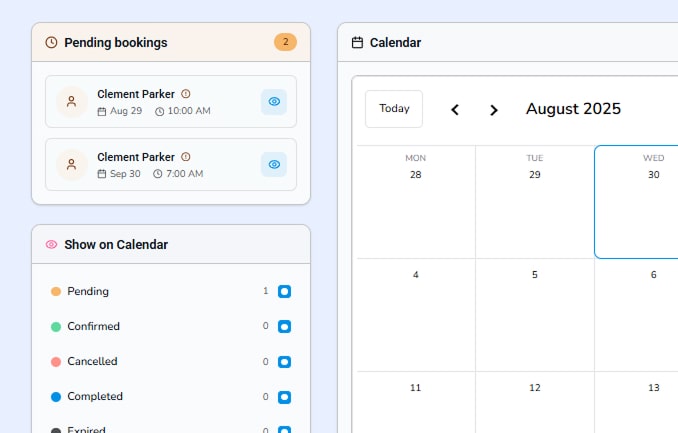The height and width of the screenshot is (433, 678).
Task: Go to the next month
Action: tap(493, 110)
